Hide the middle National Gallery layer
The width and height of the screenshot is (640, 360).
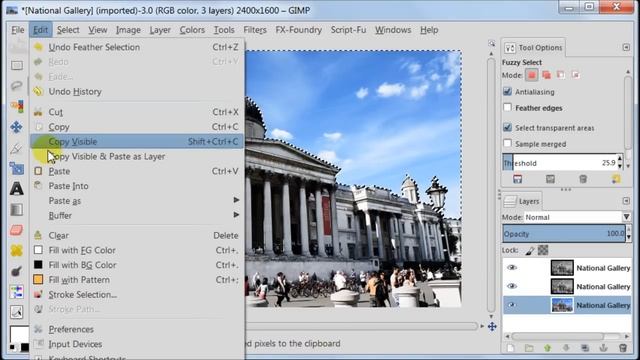(x=512, y=287)
